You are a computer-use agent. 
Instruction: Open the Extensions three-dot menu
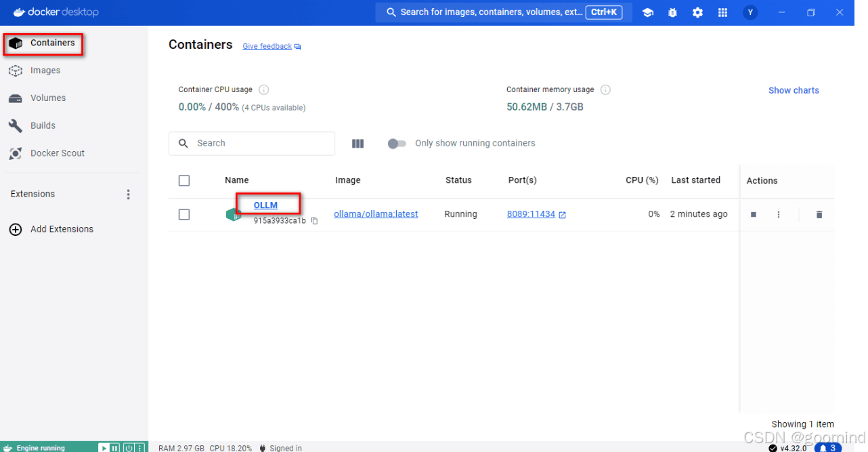tap(129, 194)
